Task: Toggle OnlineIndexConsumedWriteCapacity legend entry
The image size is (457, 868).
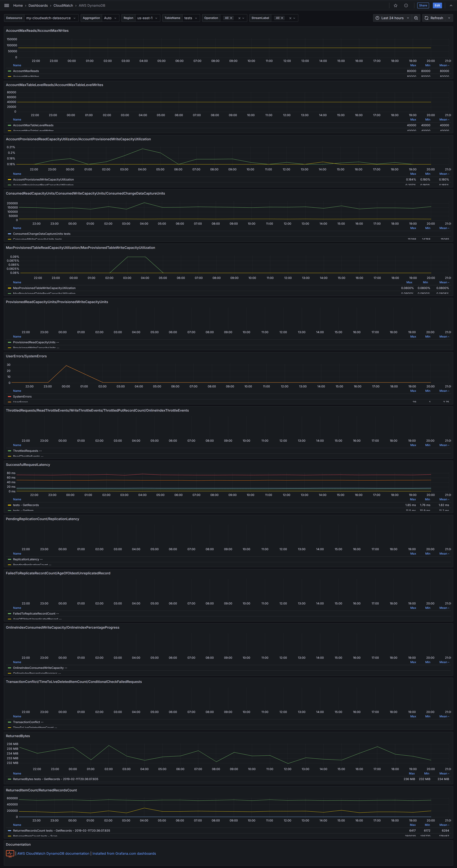Action: pyautogui.click(x=40, y=668)
